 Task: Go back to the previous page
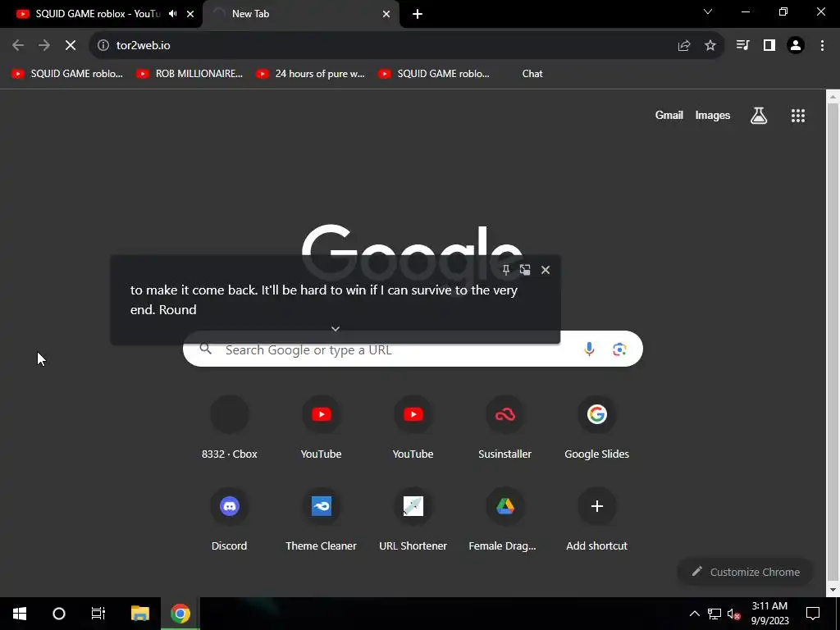[18, 46]
